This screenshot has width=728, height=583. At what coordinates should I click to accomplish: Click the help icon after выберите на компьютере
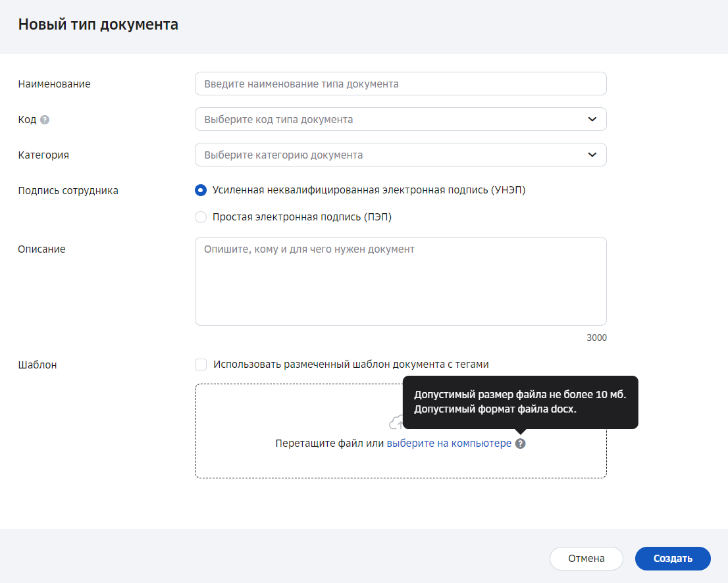pyautogui.click(x=521, y=444)
